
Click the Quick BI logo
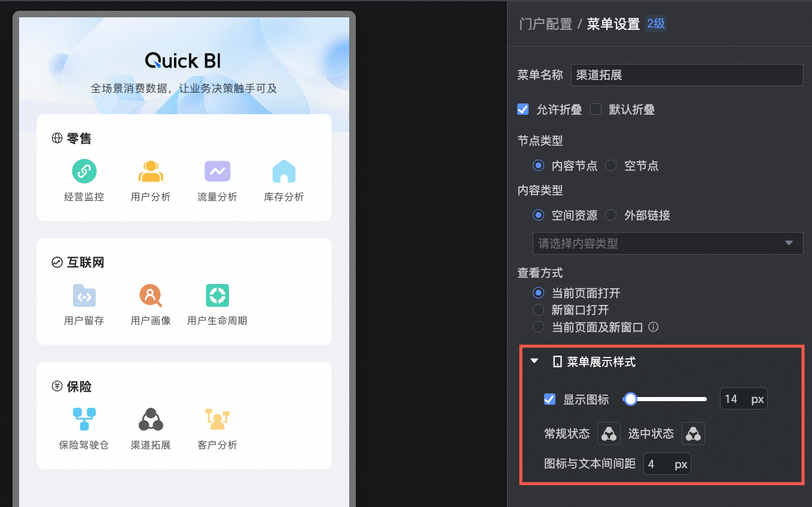click(184, 60)
